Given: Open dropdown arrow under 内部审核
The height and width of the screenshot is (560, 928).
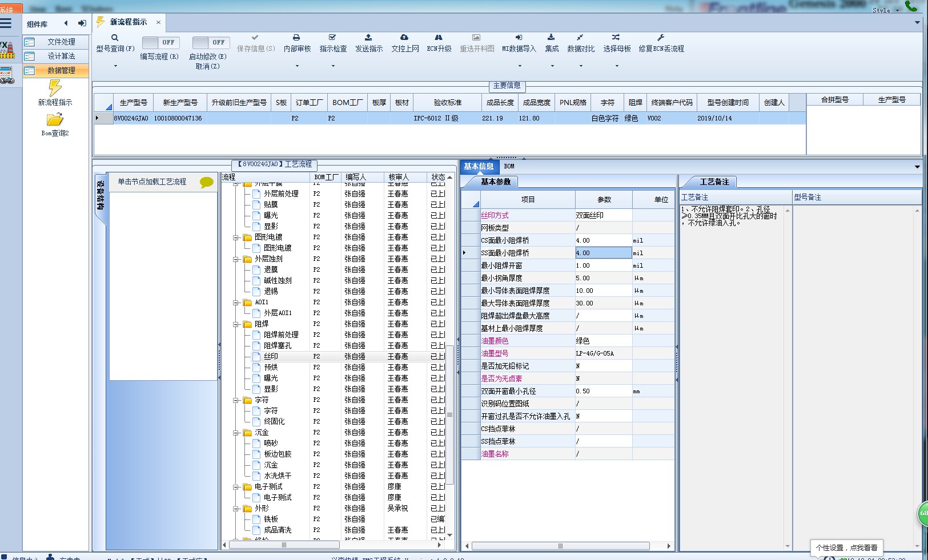Looking at the screenshot, I should click(297, 66).
